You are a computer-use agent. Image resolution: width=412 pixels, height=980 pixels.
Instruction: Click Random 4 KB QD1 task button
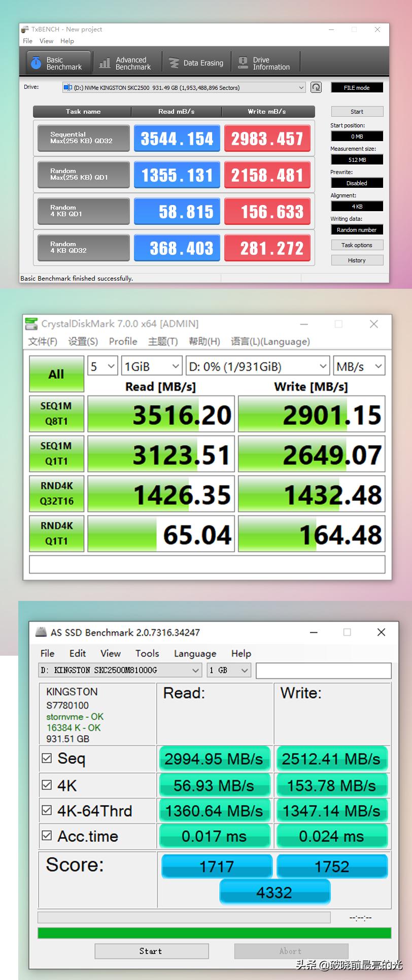click(84, 211)
